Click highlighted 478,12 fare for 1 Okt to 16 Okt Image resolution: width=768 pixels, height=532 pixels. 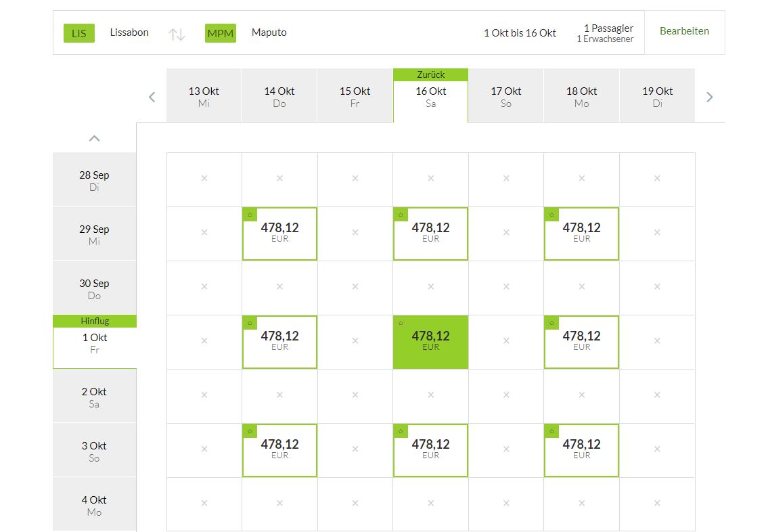430,342
